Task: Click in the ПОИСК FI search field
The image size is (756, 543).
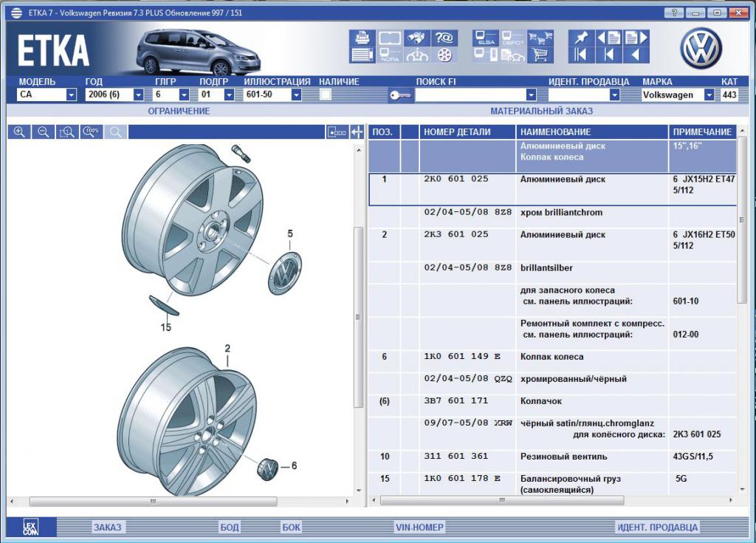Action: pos(470,95)
